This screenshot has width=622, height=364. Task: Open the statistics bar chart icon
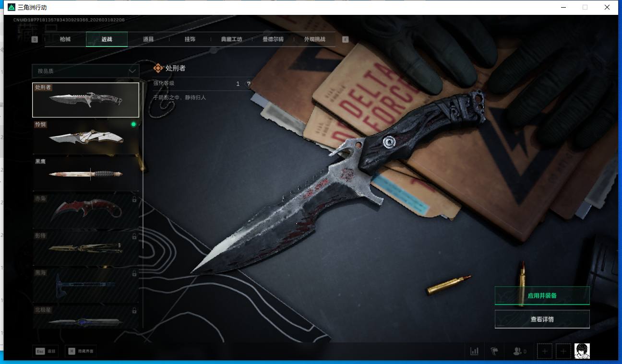click(475, 352)
